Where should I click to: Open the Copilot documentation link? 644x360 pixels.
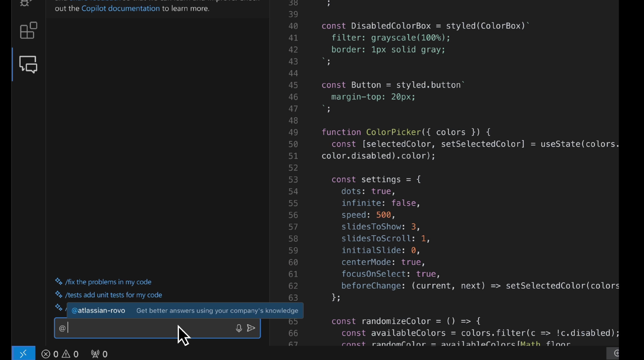(120, 8)
